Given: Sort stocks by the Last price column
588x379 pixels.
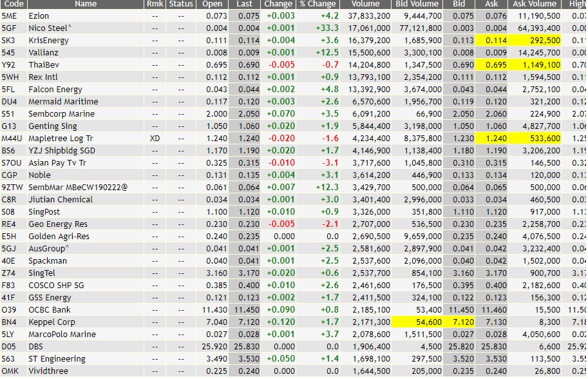Looking at the screenshot, I should pyautogui.click(x=243, y=5).
